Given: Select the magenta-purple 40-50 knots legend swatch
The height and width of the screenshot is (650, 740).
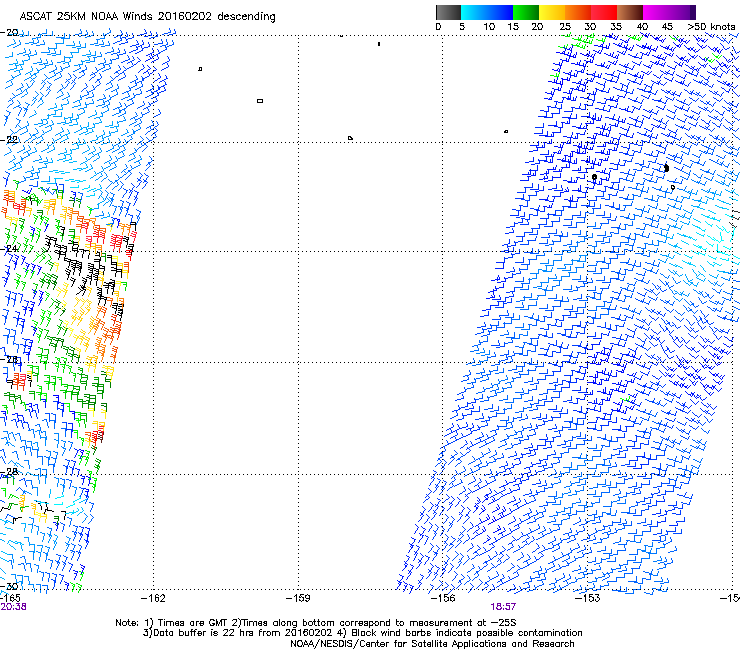Looking at the screenshot, I should pos(669,12).
